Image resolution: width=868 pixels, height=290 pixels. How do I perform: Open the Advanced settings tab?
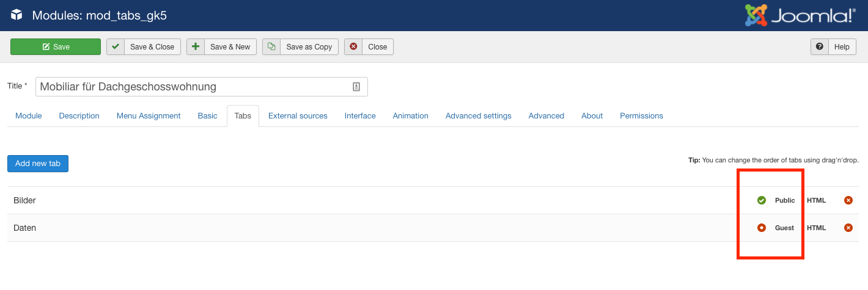pyautogui.click(x=479, y=116)
